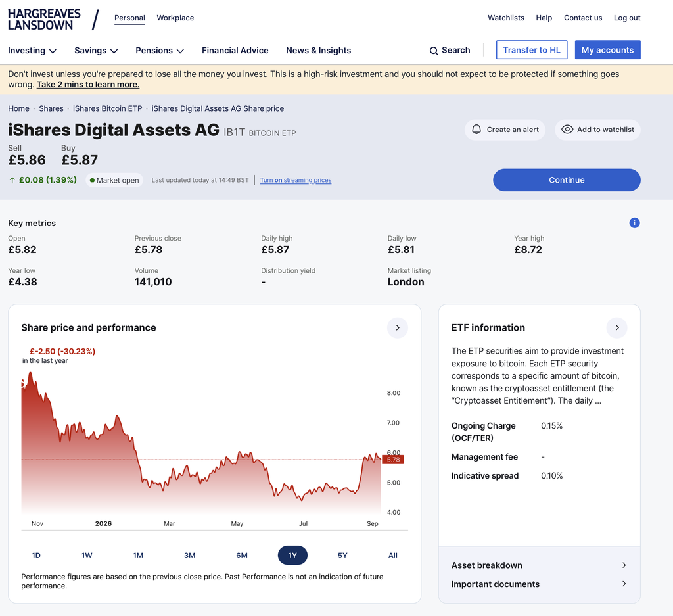Select the 1W chart range
This screenshot has width=673, height=616.
[x=87, y=556]
